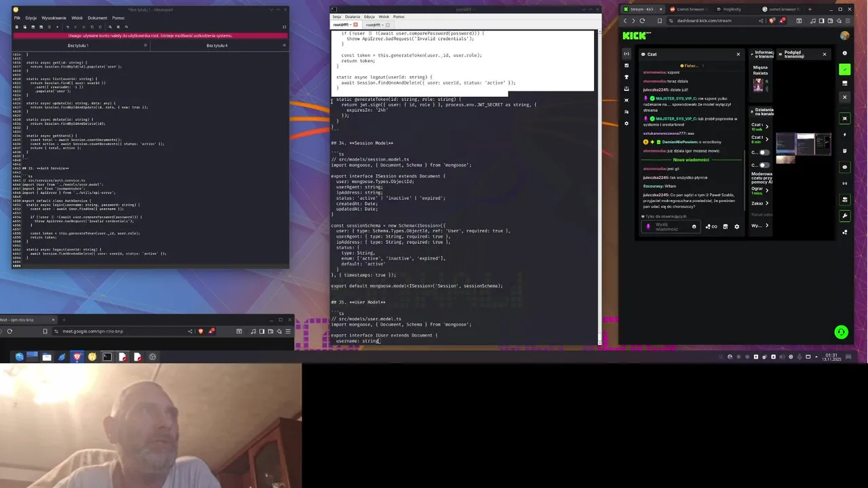Close the Czat panel

[x=738, y=54]
